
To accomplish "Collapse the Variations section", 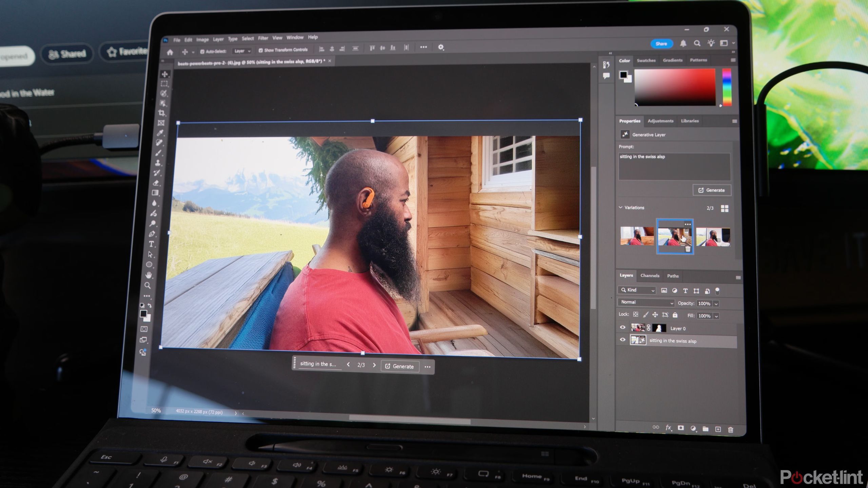I will [x=620, y=207].
